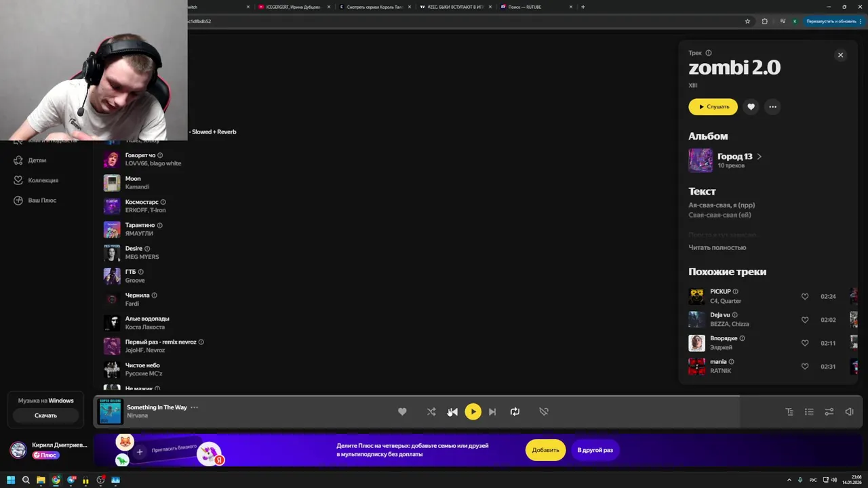Open XIII artist link under title
This screenshot has height=488, width=868.
click(692, 85)
